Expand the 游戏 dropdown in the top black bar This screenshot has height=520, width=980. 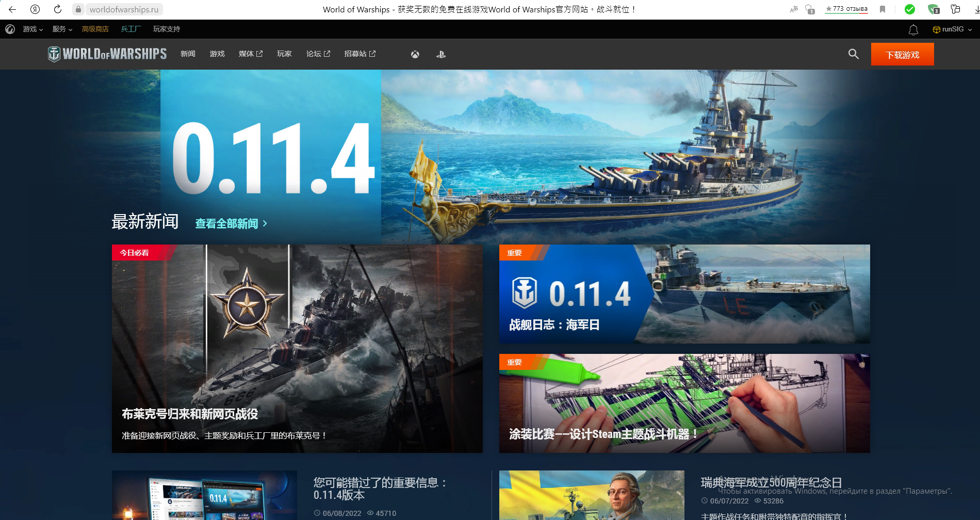point(33,29)
